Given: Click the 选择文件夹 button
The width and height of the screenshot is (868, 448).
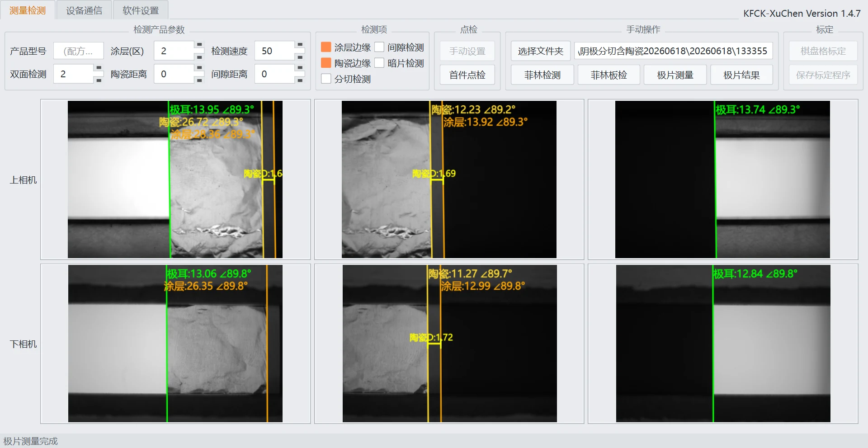Looking at the screenshot, I should pos(541,51).
